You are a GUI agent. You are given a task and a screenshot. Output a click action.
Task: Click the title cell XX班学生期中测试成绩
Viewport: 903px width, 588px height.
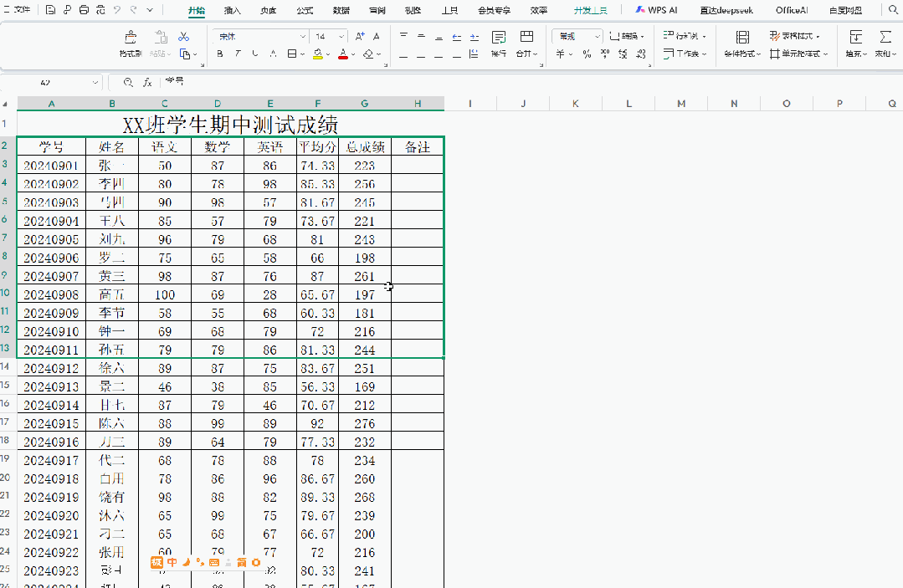pyautogui.click(x=230, y=125)
